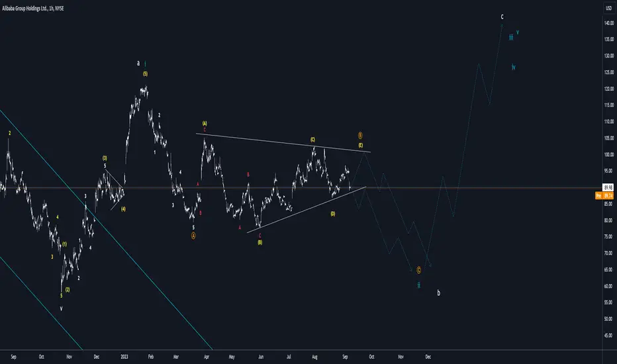The image size is (617, 364).
Task: Select the orange circled A wave label
Action: pos(193,236)
